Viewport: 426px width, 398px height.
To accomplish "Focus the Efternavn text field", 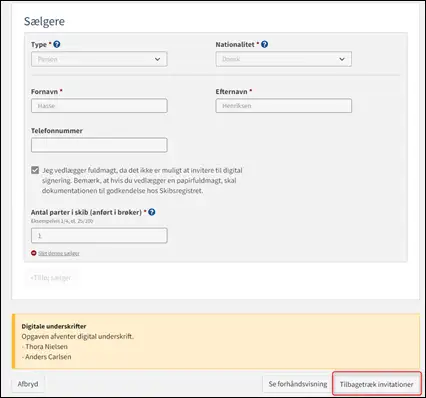I will (x=284, y=106).
